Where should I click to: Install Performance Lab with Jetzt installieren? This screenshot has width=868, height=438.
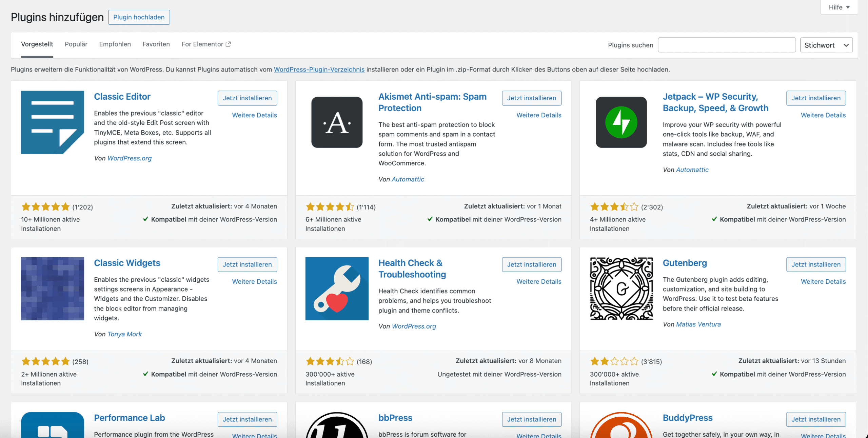click(247, 419)
